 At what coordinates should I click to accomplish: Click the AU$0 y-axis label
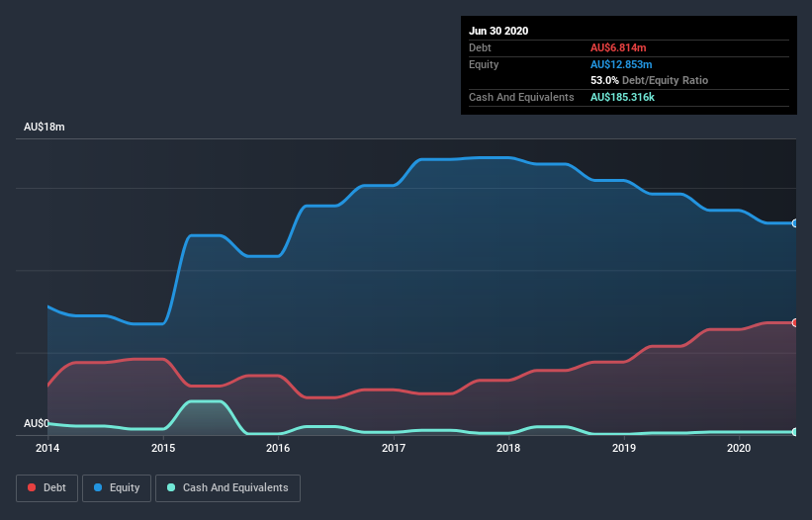tap(37, 423)
